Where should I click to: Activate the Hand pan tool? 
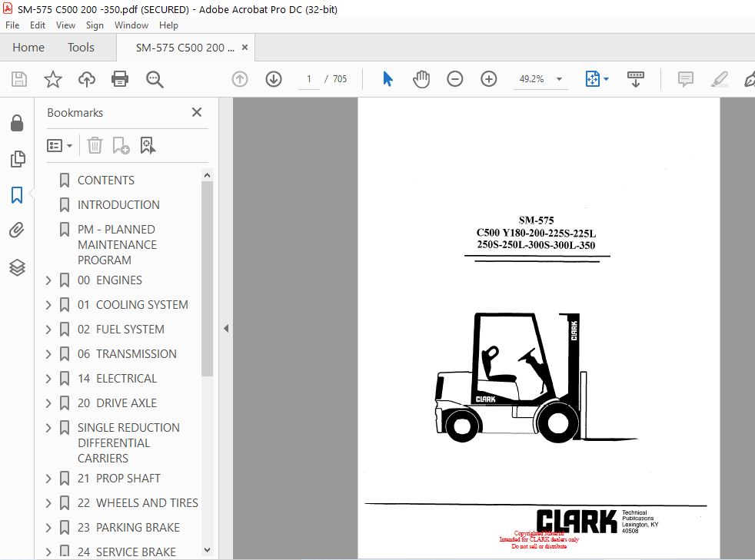click(421, 79)
